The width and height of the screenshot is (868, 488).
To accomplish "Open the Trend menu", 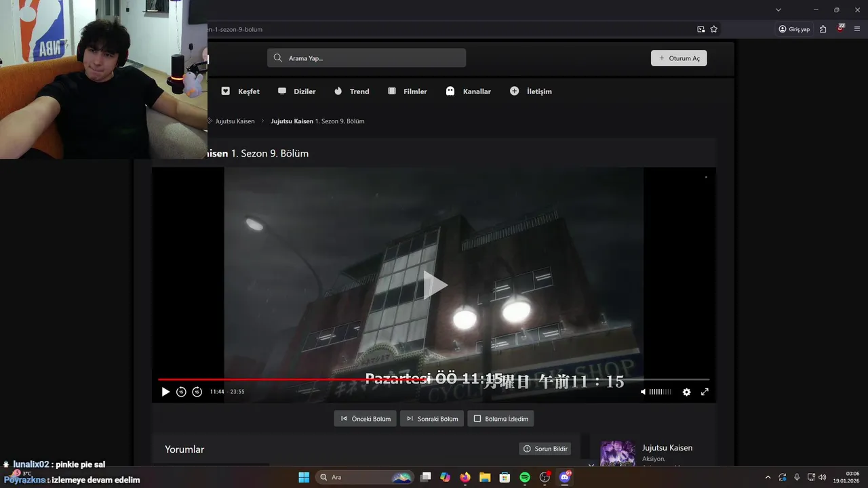I will click(x=351, y=91).
